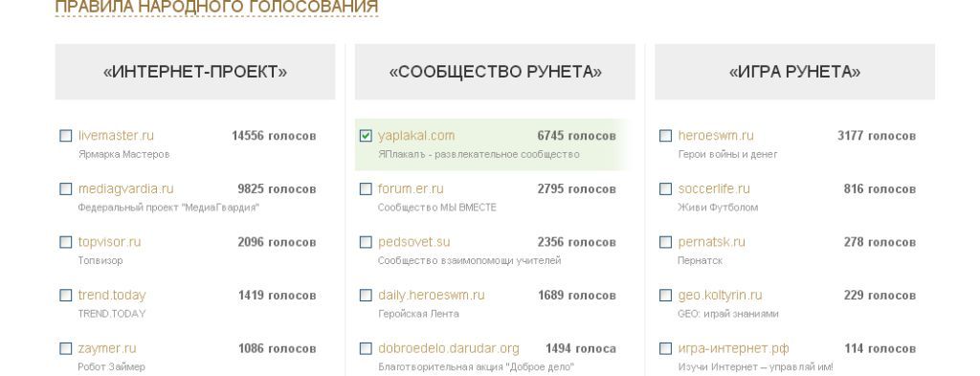This screenshot has height=376, width=980.
Task: Select the «ИГРА РУНЕТА» category header
Action: [795, 72]
